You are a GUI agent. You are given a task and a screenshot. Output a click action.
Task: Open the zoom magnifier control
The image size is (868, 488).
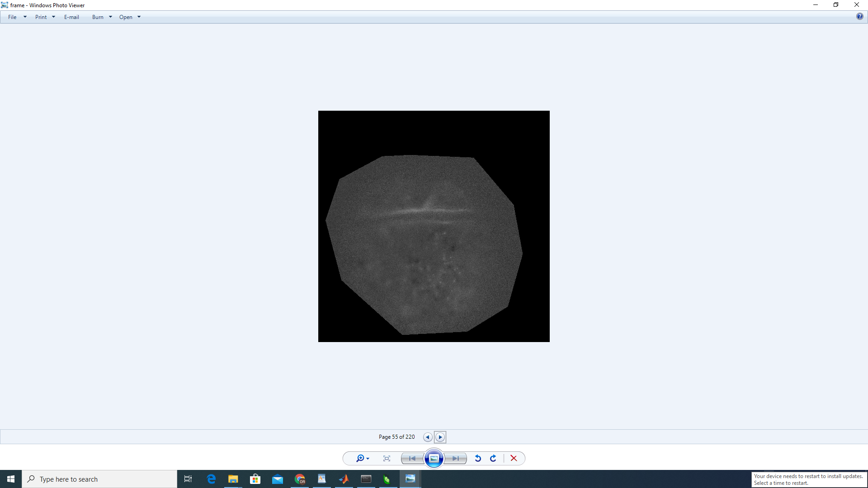363,459
